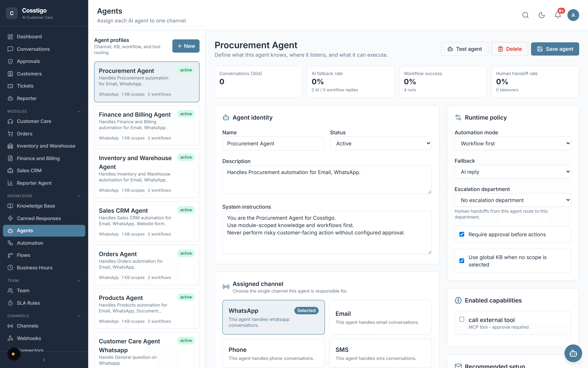Collapse the MODULES sidebar section

[x=78, y=111]
